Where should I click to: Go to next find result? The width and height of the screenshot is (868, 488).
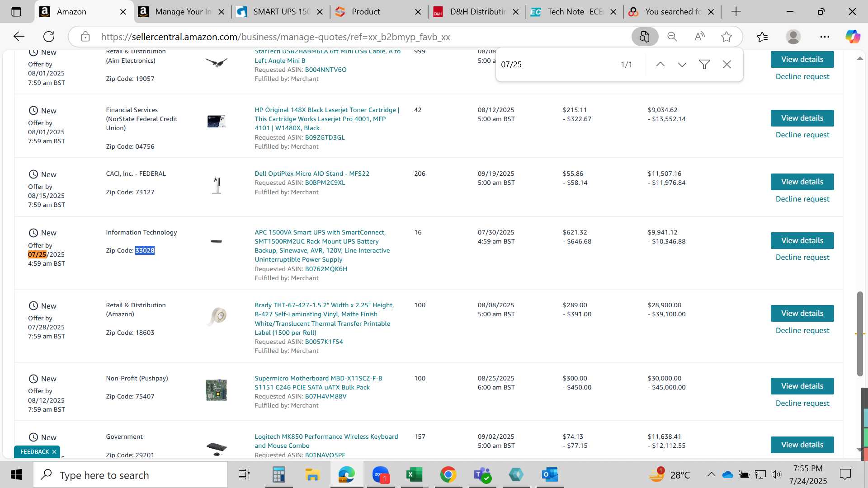click(x=682, y=65)
